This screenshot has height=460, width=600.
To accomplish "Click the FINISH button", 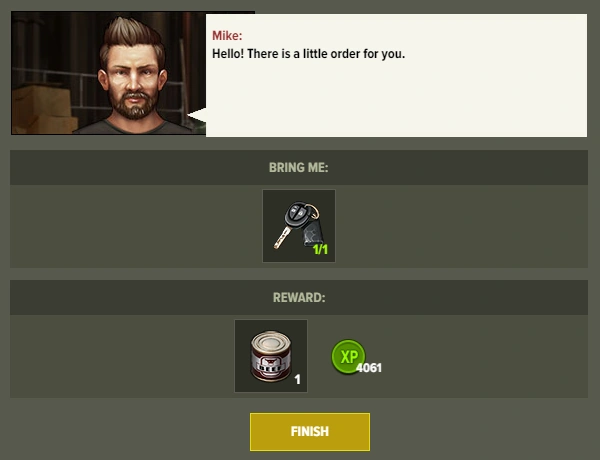I will coord(310,432).
